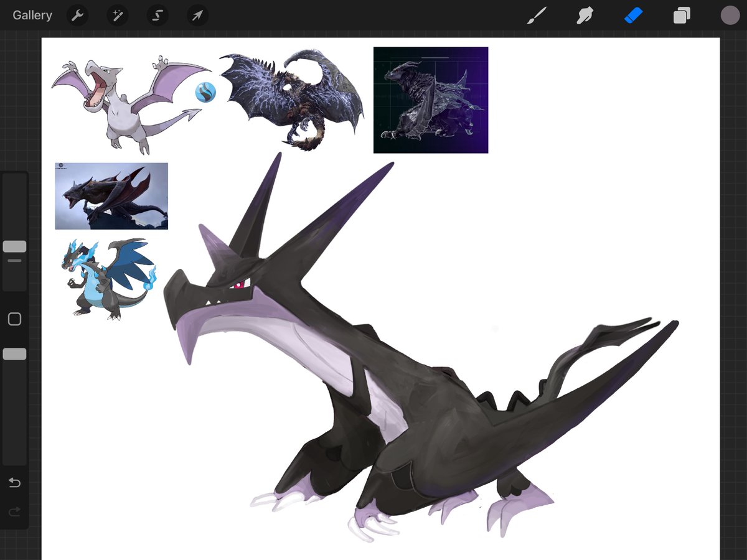747x560 pixels.
Task: Activate the Transform arrow tool
Action: [197, 16]
